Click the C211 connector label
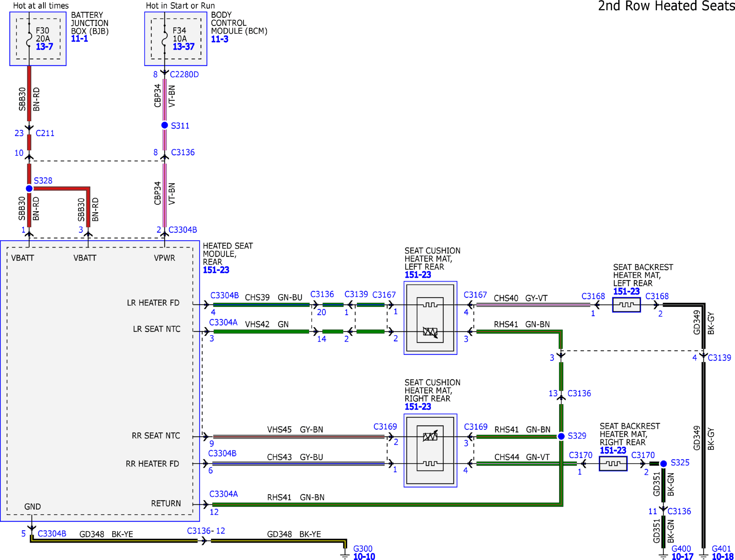Viewport: 735px width, 560px height. pos(45,133)
